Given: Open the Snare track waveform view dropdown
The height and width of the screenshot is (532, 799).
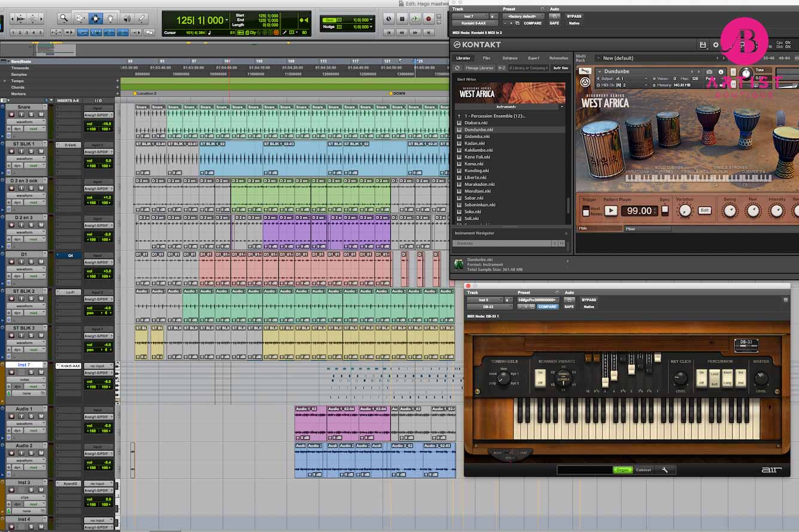Looking at the screenshot, I should coord(27,121).
